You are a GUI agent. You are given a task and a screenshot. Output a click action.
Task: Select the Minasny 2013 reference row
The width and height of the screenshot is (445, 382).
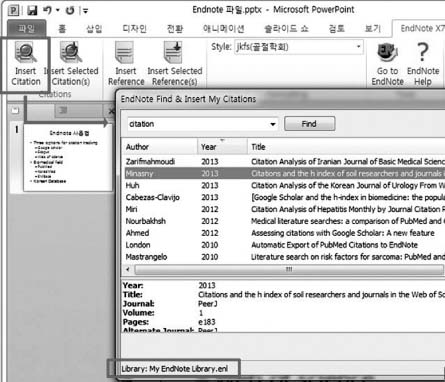[283, 173]
